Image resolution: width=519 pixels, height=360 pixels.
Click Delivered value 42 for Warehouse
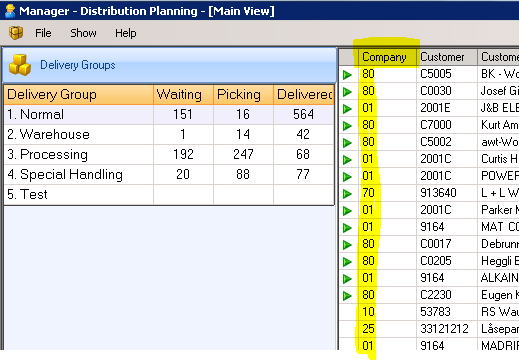[x=304, y=134]
